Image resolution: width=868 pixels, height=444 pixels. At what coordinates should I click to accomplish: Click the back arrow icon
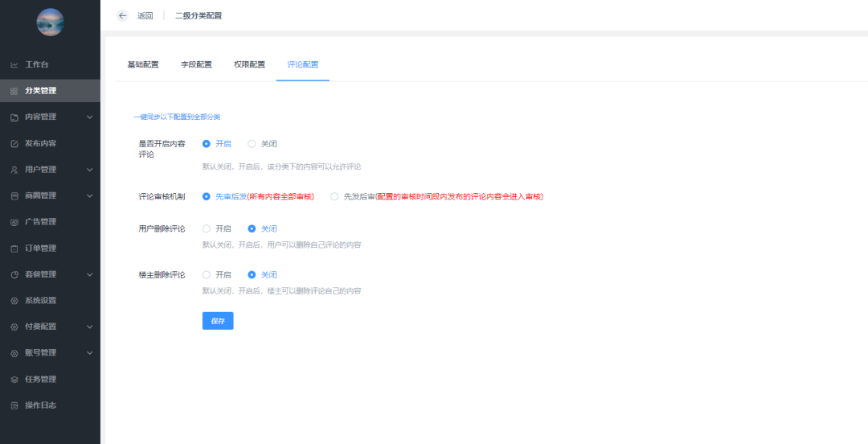pos(122,15)
